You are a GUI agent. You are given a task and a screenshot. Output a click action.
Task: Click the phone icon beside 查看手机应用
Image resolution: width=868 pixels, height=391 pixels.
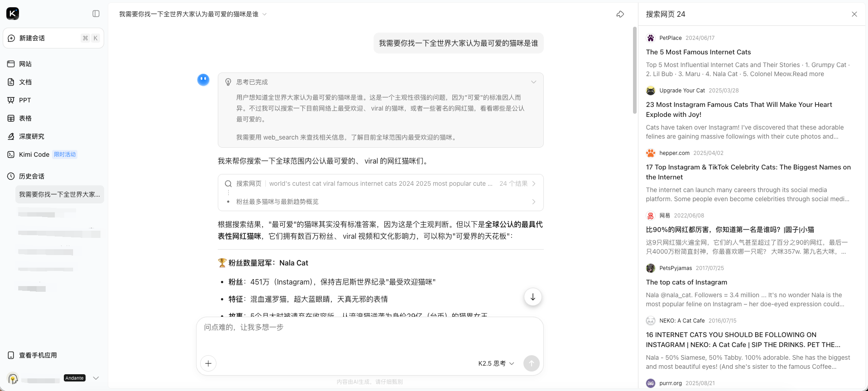(11, 355)
